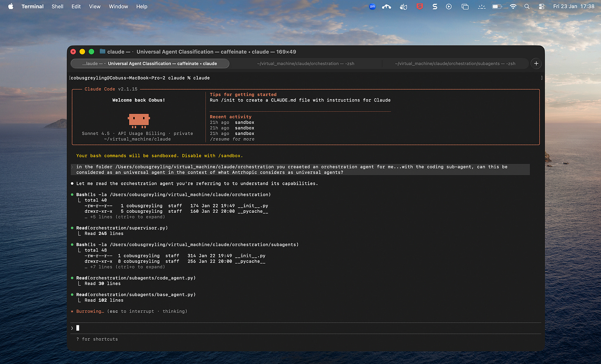Open the Shell menu
The height and width of the screenshot is (364, 601).
(57, 6)
